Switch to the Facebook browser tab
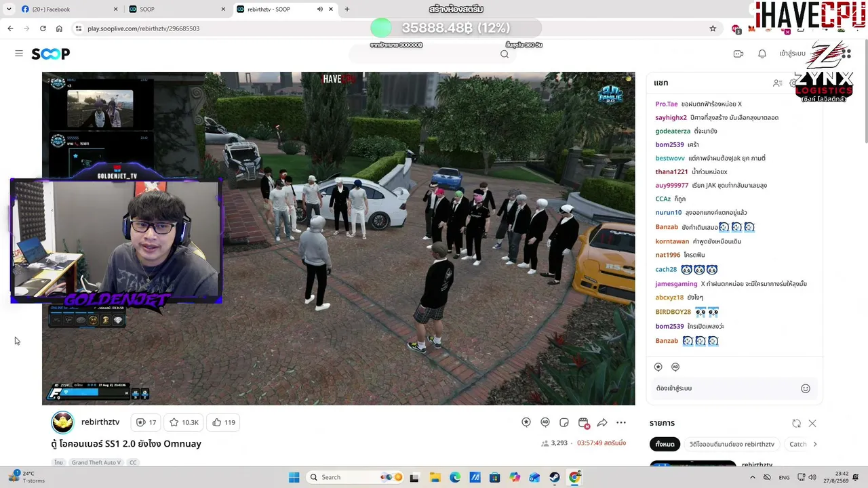 tap(71, 9)
